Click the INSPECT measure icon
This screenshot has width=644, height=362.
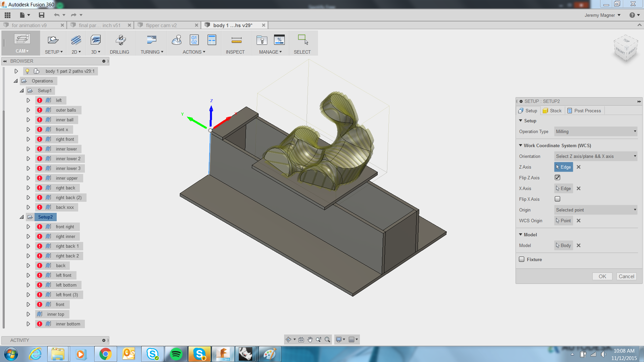(236, 41)
